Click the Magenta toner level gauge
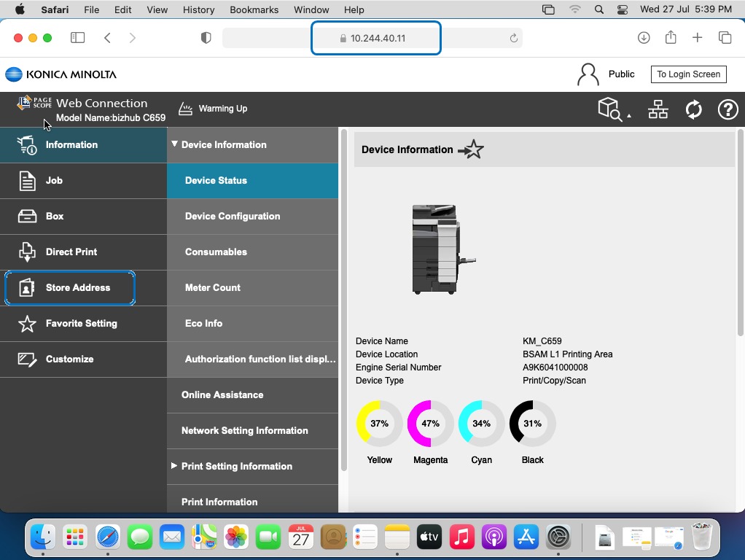The image size is (745, 560). tap(430, 424)
